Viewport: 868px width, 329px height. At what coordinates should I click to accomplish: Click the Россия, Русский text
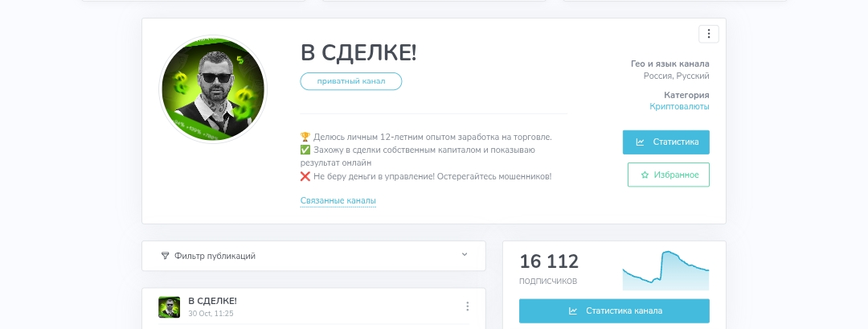[676, 76]
